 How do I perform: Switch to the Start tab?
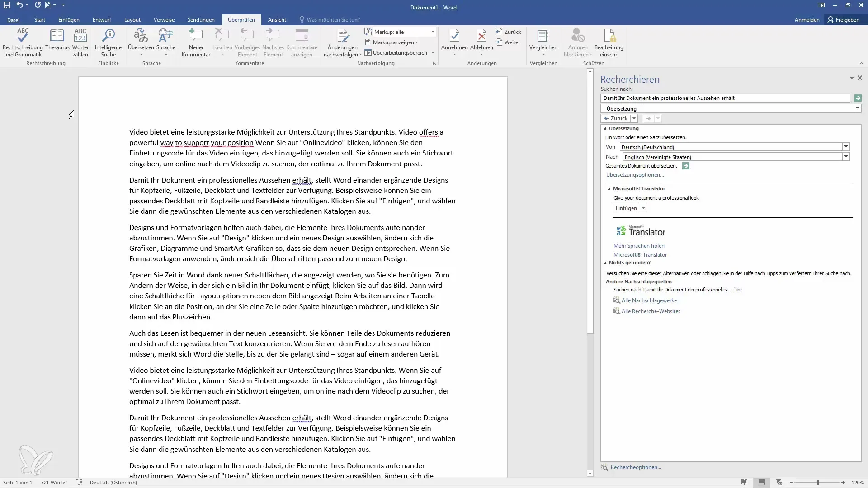[40, 20]
